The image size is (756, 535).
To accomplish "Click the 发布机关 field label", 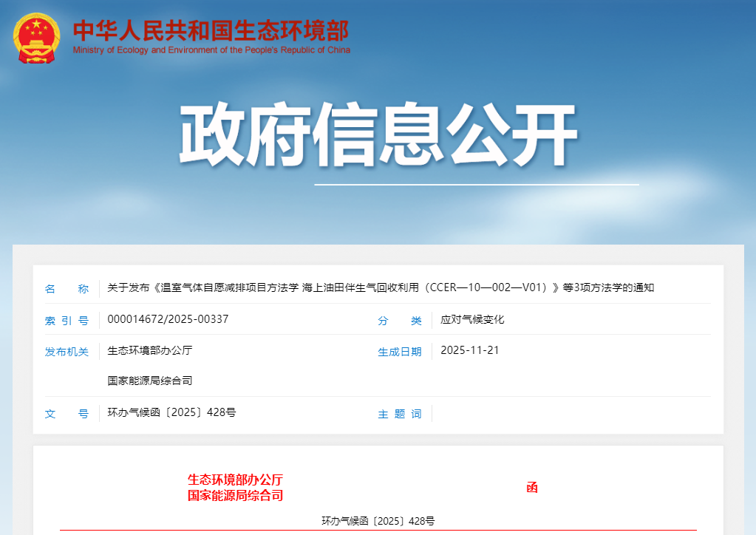I will click(67, 352).
